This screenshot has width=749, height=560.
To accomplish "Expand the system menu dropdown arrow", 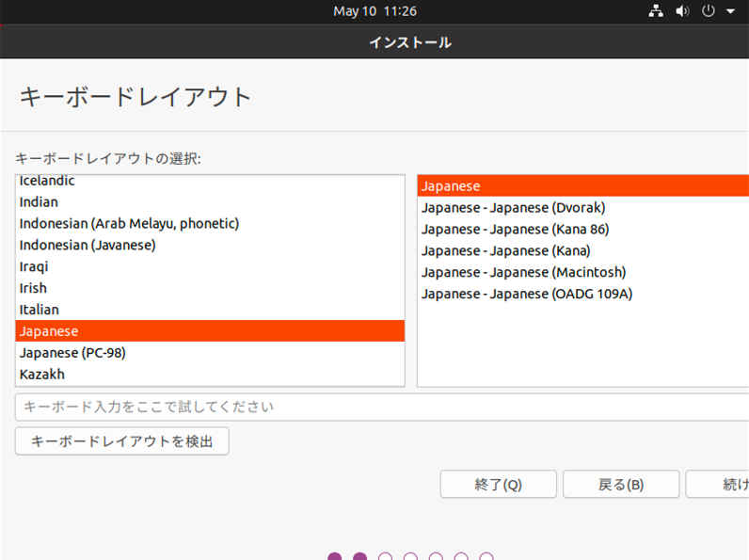I will (730, 11).
